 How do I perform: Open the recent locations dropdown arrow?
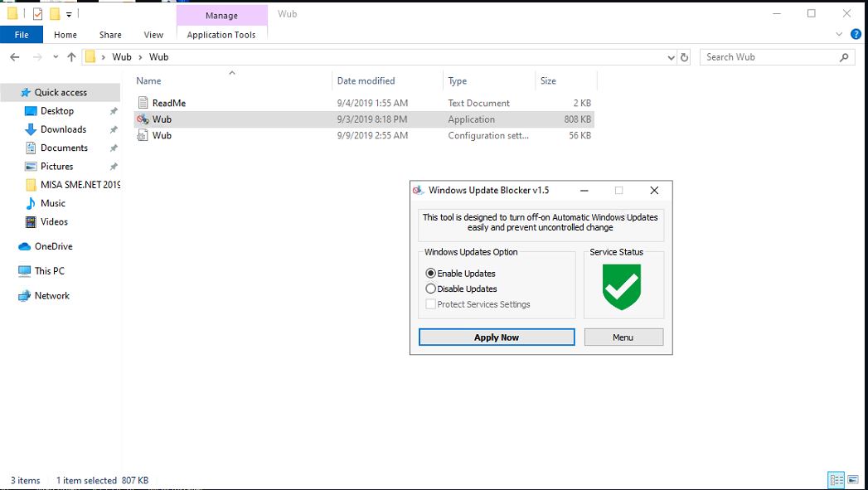[56, 57]
